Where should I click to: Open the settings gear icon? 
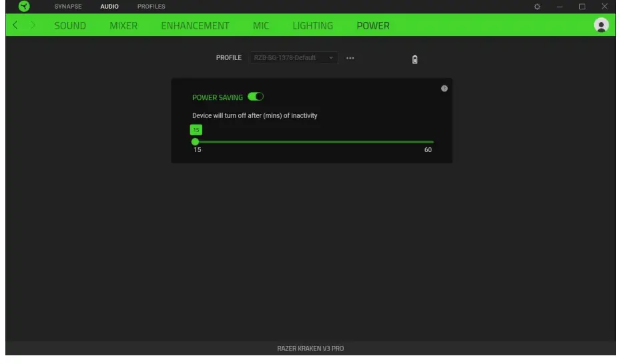(537, 7)
